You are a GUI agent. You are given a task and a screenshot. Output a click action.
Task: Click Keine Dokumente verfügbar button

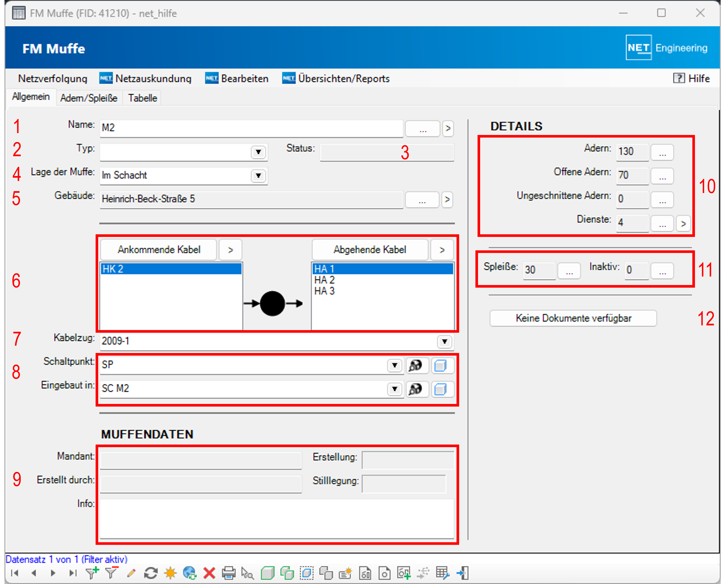pyautogui.click(x=573, y=318)
